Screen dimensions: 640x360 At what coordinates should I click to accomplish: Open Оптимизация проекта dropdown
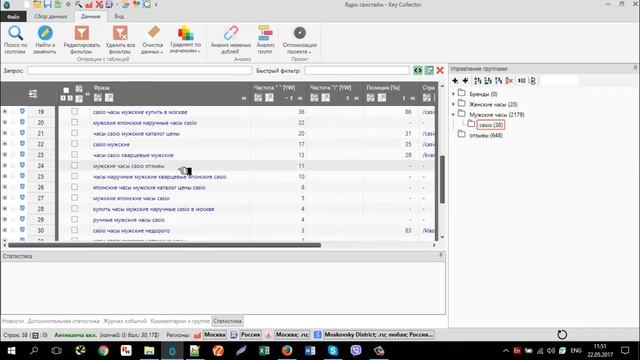click(x=300, y=40)
